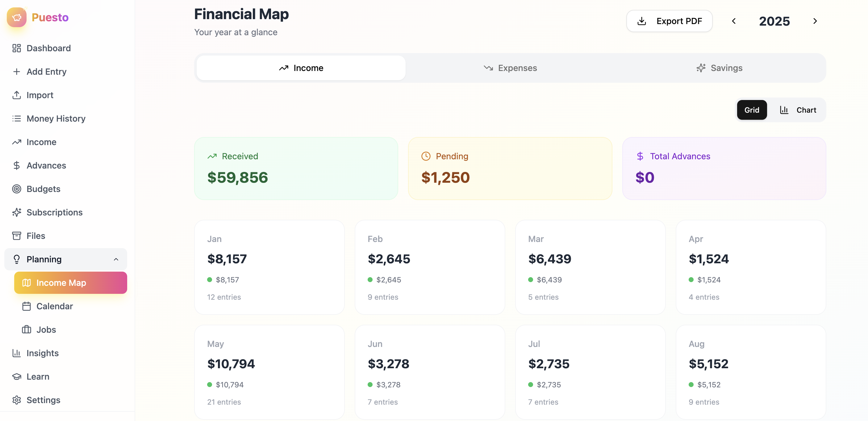Open the May income month card
The image size is (868, 421).
tap(269, 372)
